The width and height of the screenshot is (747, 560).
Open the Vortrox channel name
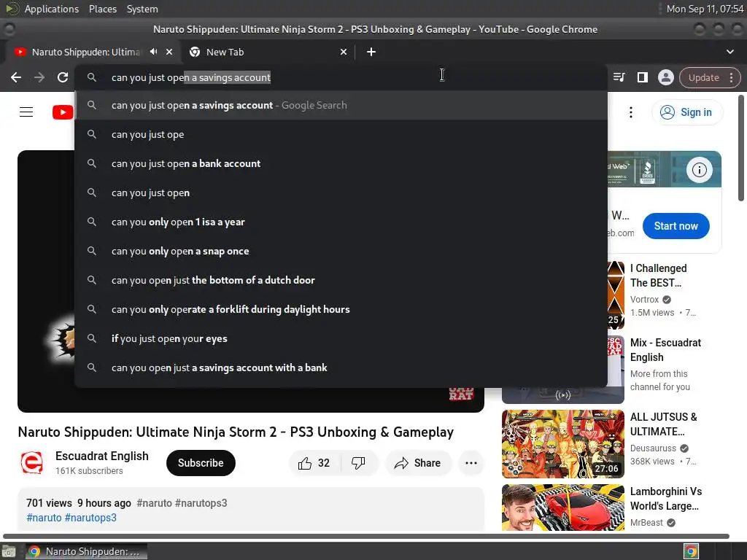(644, 300)
